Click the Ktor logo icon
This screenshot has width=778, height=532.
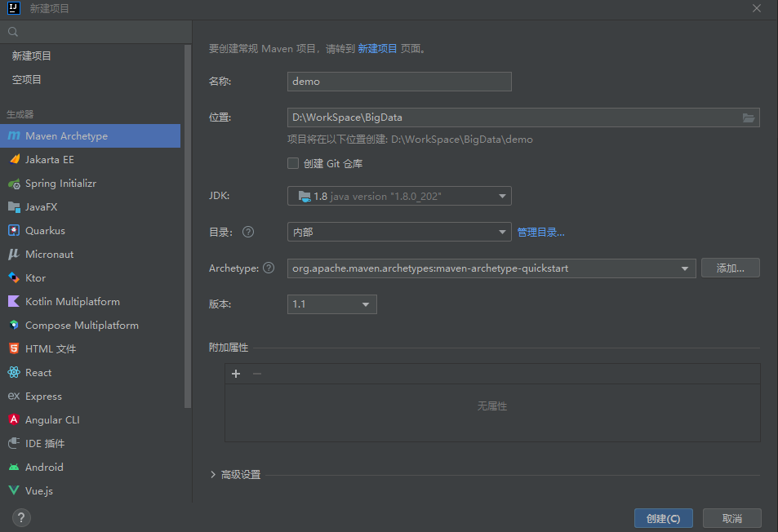point(14,277)
